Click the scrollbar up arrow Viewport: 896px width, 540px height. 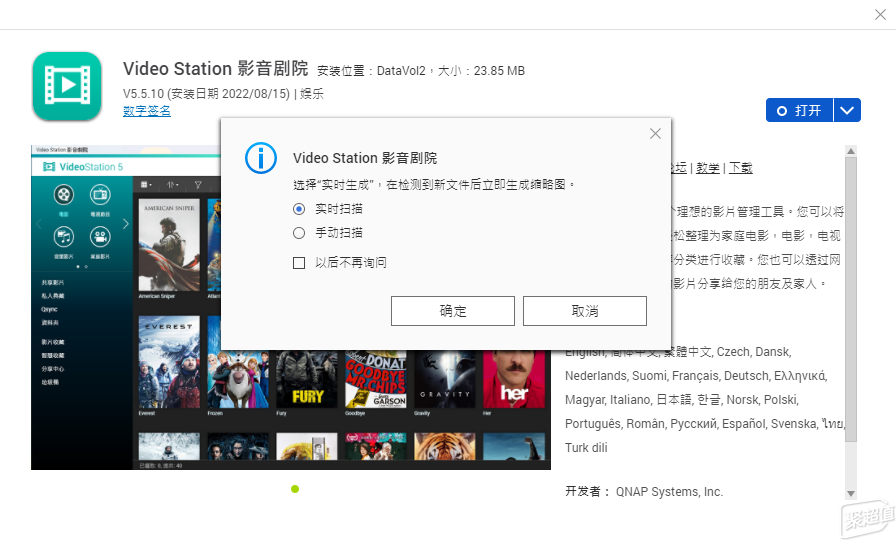(851, 151)
